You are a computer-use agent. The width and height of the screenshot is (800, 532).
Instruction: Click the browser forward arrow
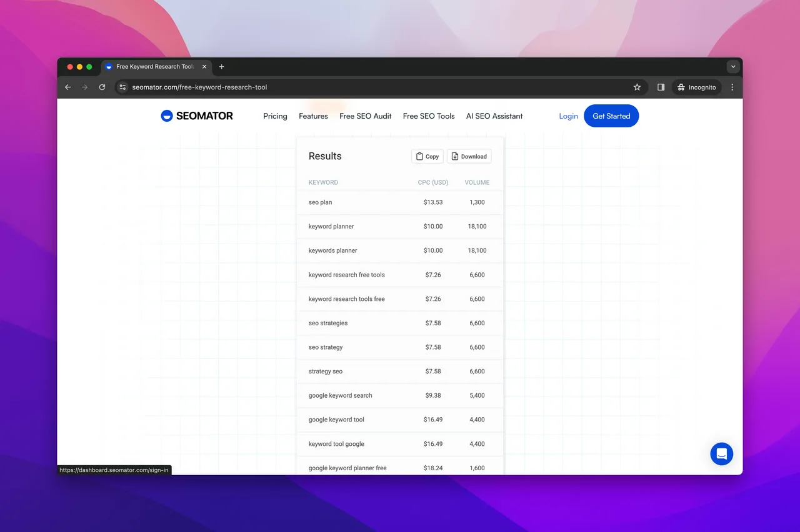pyautogui.click(x=85, y=87)
